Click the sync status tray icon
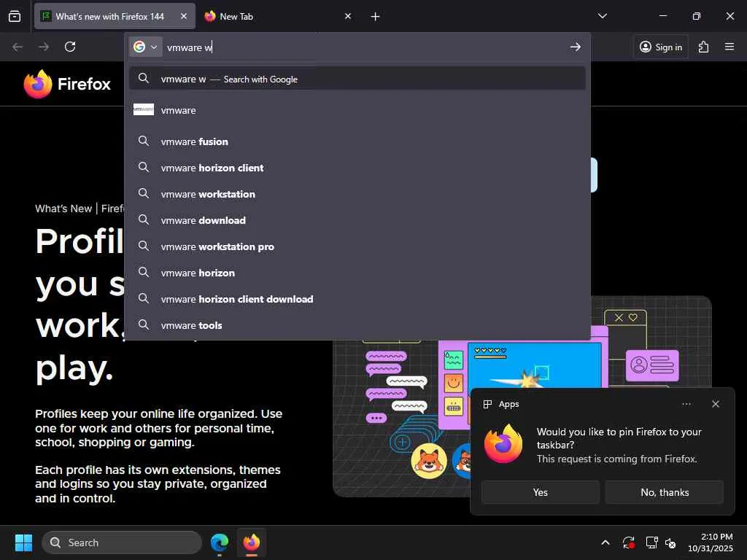The height and width of the screenshot is (560, 747). [x=628, y=542]
